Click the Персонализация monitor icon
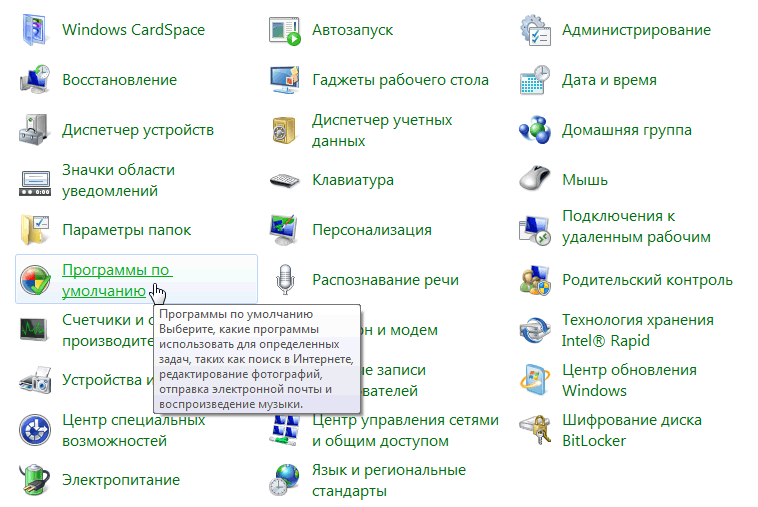The height and width of the screenshot is (507, 758). (x=284, y=230)
